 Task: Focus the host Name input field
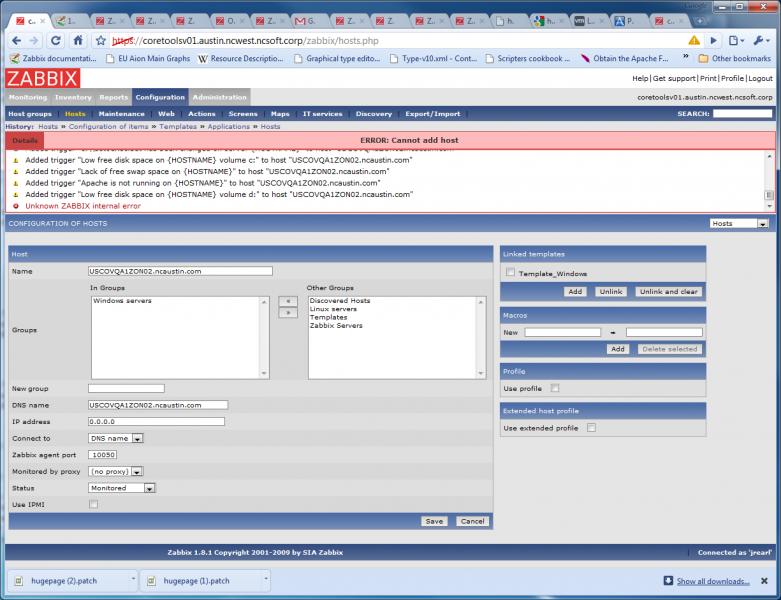pyautogui.click(x=180, y=271)
